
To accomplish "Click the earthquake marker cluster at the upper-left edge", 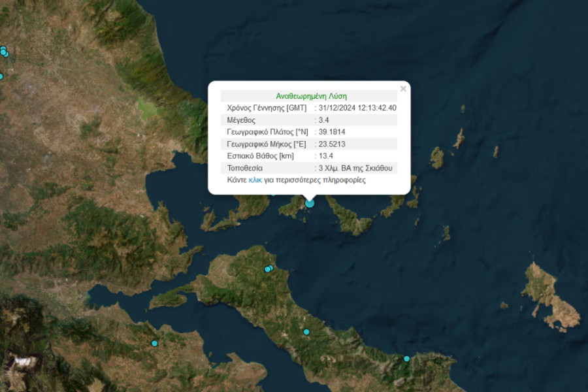I will (3, 50).
